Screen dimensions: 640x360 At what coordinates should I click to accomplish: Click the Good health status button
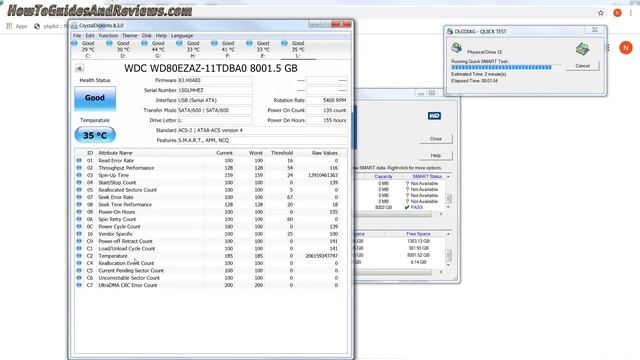[95, 98]
